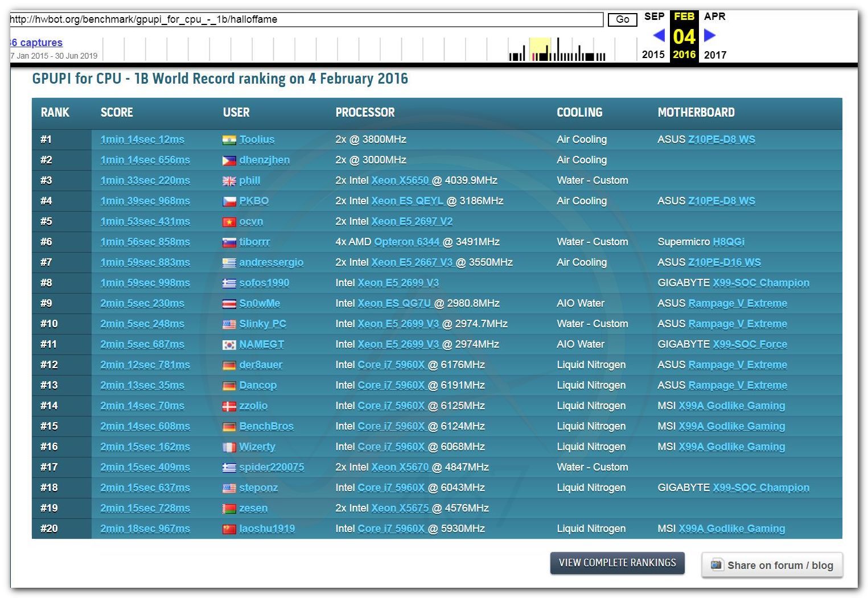Click the Denmark flag next to zzolio

(x=229, y=406)
